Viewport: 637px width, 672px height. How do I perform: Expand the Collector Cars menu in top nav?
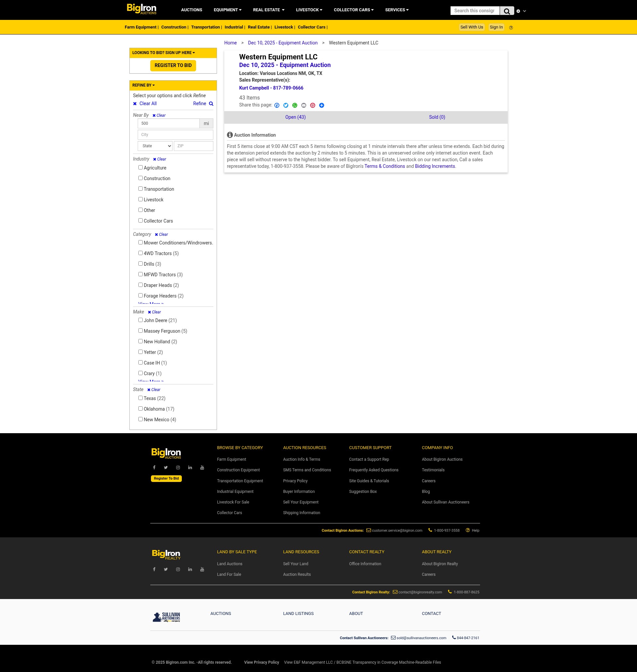[353, 10]
